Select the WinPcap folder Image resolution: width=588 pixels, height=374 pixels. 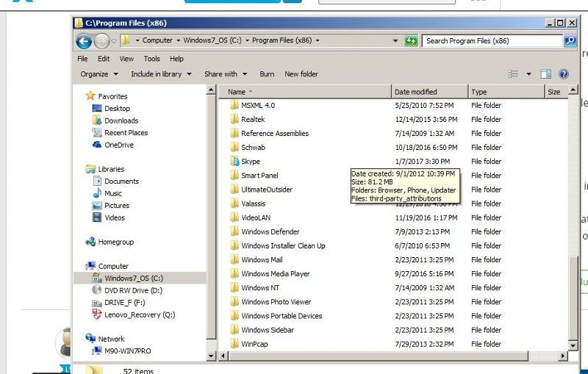click(x=254, y=344)
